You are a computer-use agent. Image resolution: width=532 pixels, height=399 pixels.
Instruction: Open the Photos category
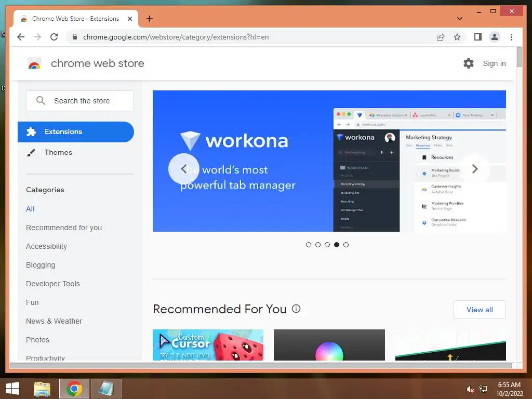pos(37,340)
